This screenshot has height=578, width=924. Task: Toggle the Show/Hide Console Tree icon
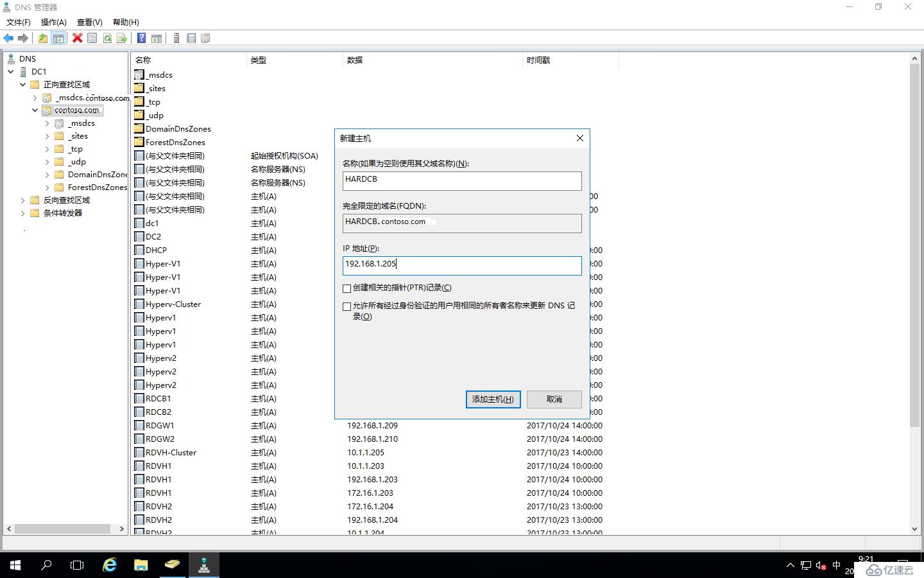click(x=58, y=39)
